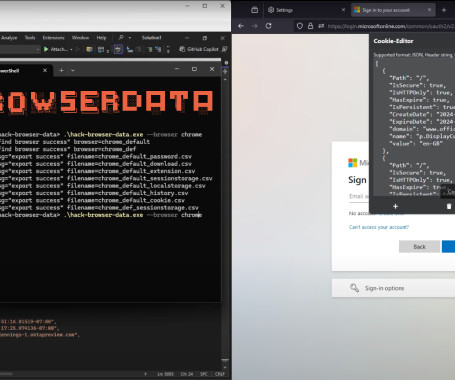Click the green Attach play button
The width and height of the screenshot is (455, 380).
[x=46, y=49]
